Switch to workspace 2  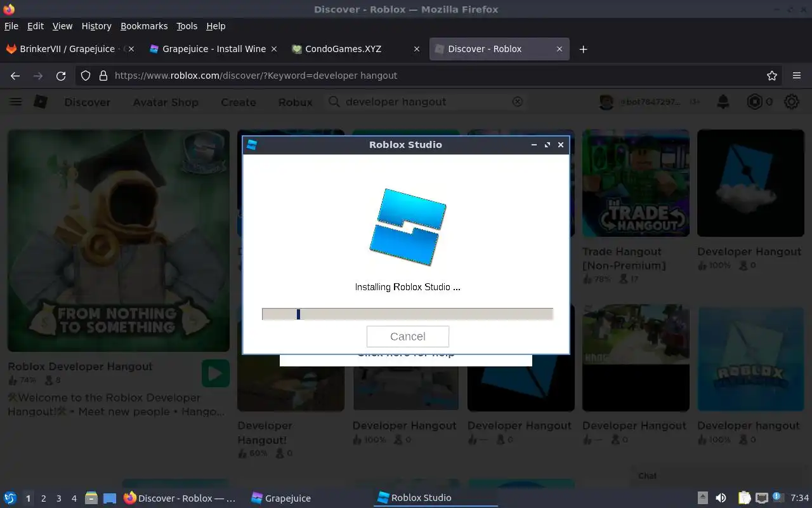point(43,498)
